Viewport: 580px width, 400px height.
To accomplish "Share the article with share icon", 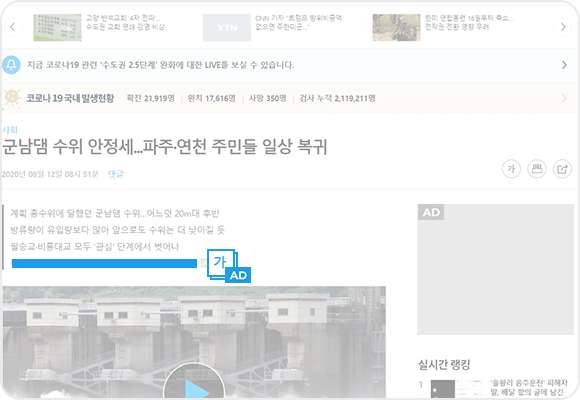I will [562, 169].
